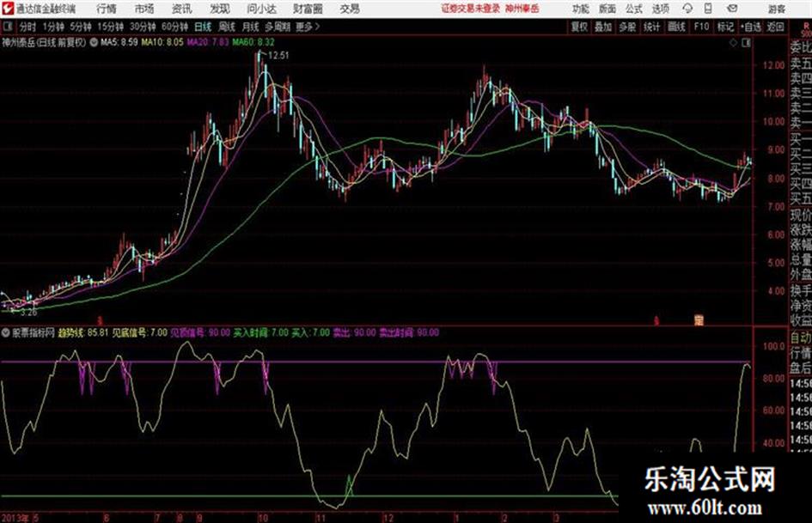Open the 股票指标网 sub-indicator dropdown arrow

6,333
